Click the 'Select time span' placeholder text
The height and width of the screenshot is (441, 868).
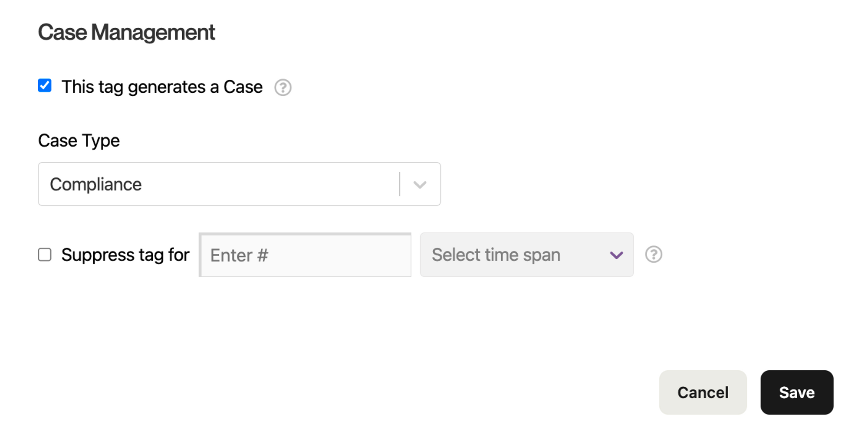pos(496,255)
